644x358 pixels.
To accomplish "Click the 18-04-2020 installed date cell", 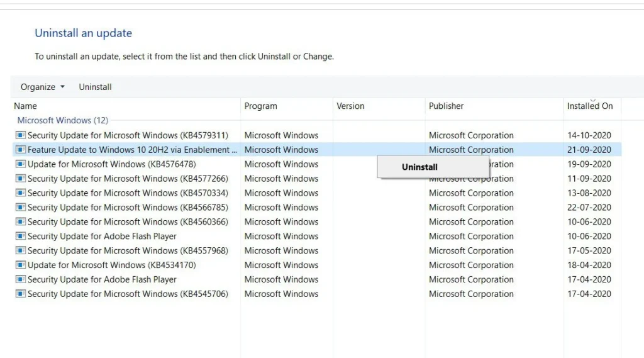I will pos(589,265).
